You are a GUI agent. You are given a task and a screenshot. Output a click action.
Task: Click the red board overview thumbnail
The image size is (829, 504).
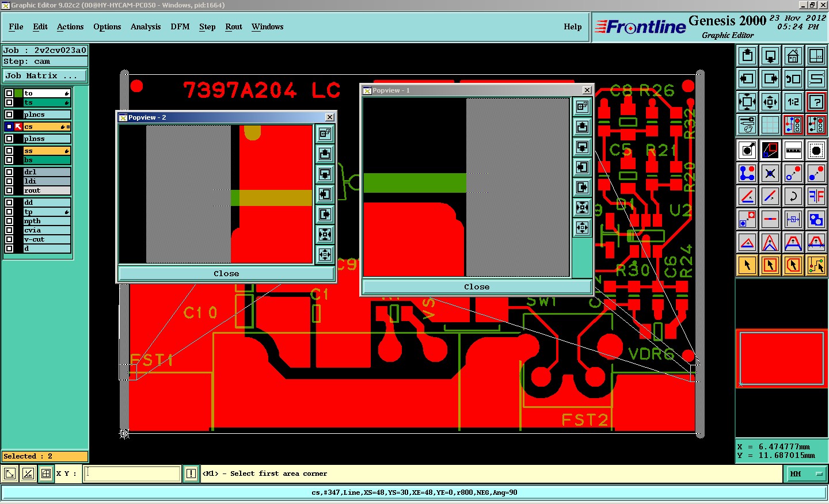[782, 358]
